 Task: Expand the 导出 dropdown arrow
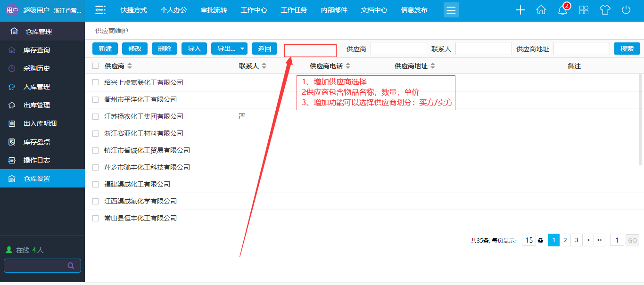[242, 49]
